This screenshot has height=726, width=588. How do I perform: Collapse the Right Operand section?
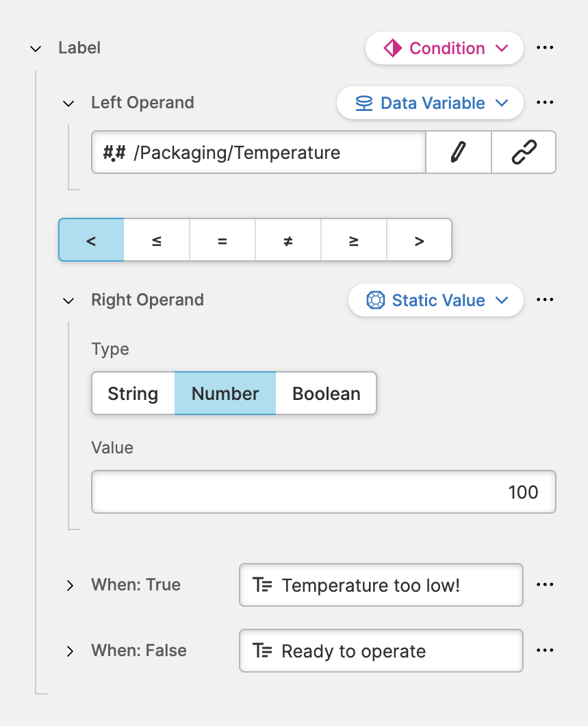(x=68, y=301)
